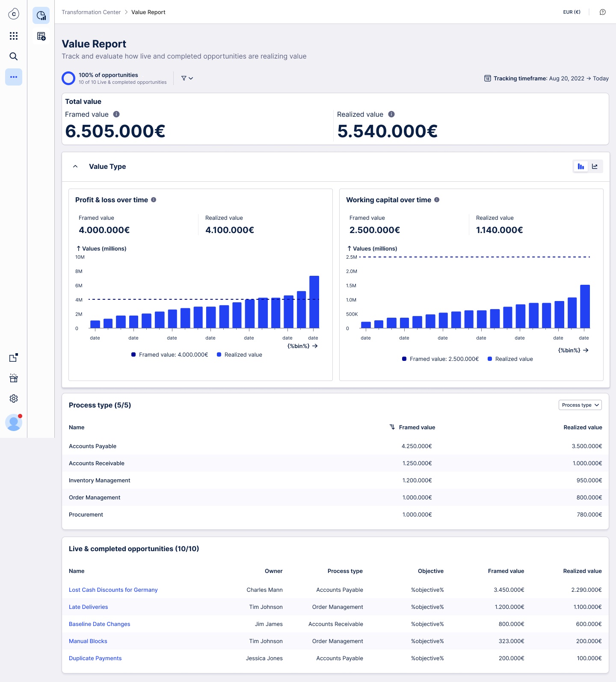The width and height of the screenshot is (616, 682).
Task: Toggle Framed value legend in Profit & loss chart
Action: coord(169,354)
